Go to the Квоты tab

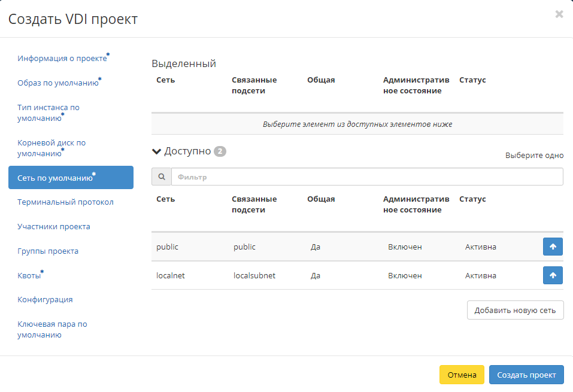(29, 276)
